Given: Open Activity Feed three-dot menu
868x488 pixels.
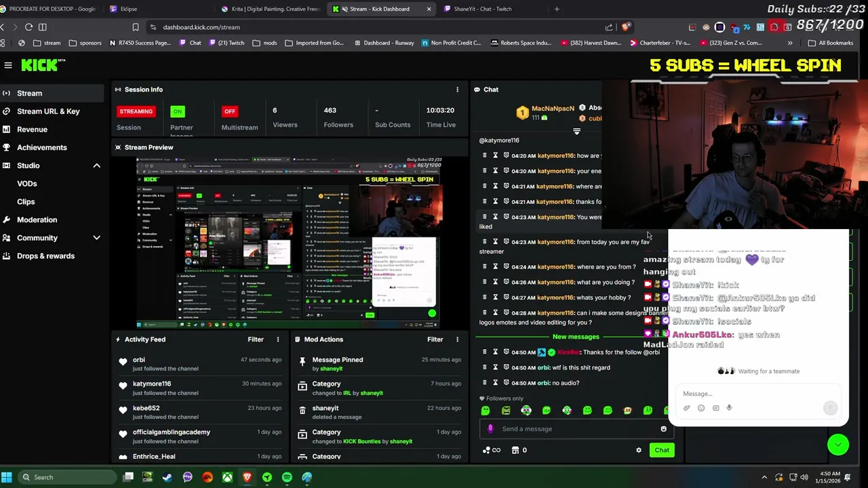Looking at the screenshot, I should 277,340.
